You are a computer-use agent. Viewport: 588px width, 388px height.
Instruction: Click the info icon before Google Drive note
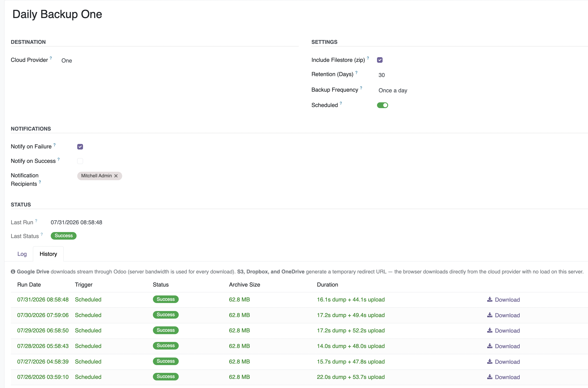pyautogui.click(x=13, y=271)
